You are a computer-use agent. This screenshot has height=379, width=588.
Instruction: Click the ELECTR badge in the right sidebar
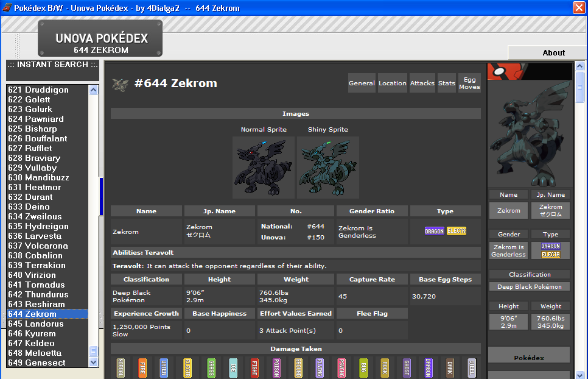click(x=550, y=255)
